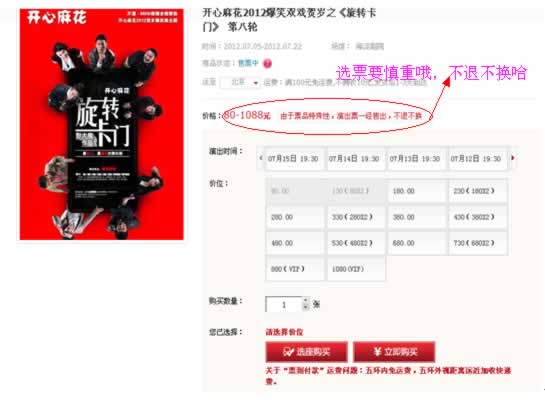Viewport: 545px width, 407px height.
Task: Select the 280.00 price tier
Action: pos(295,217)
